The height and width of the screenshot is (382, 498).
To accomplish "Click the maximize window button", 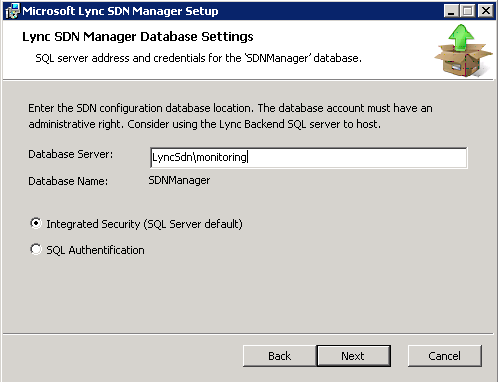I will point(468,11).
